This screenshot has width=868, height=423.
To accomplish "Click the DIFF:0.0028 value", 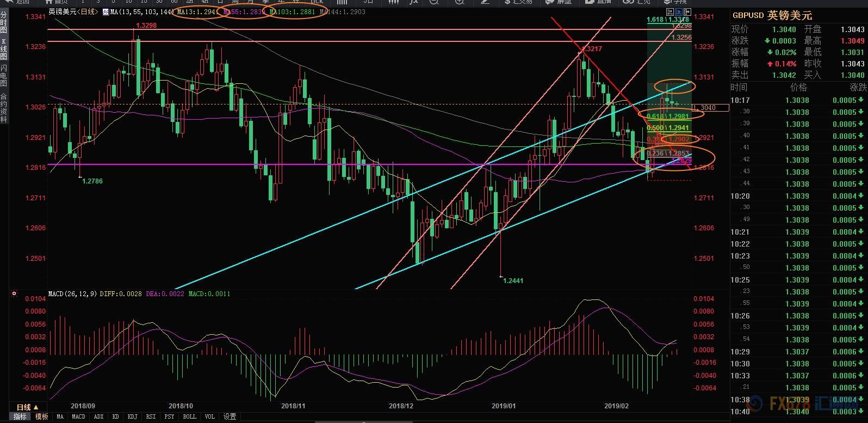I will tap(121, 294).
